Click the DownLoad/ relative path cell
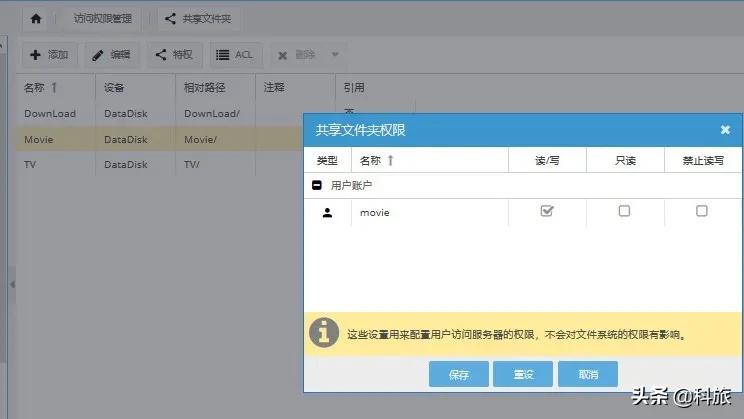This screenshot has width=744, height=419. tap(212, 114)
